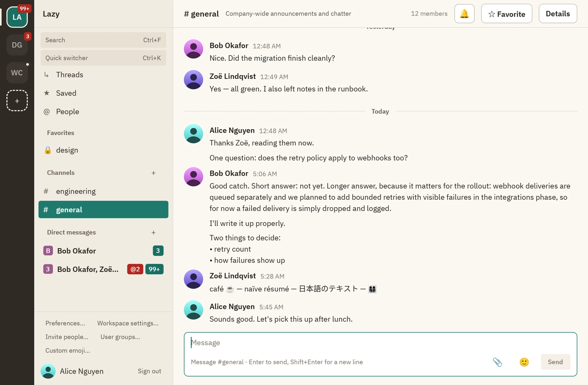This screenshot has width=588, height=385.
Task: Toggle channel notifications bell
Action: [x=464, y=14]
